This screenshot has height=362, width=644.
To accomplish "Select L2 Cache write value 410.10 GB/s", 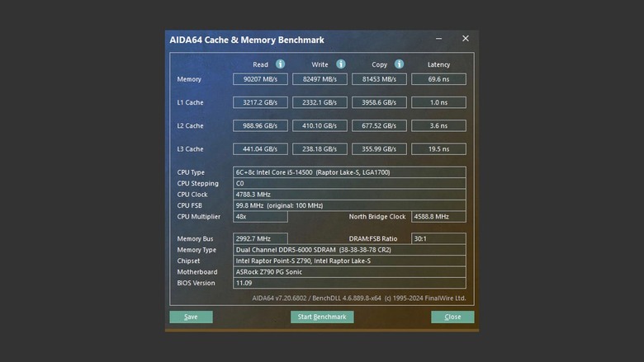I will click(320, 126).
